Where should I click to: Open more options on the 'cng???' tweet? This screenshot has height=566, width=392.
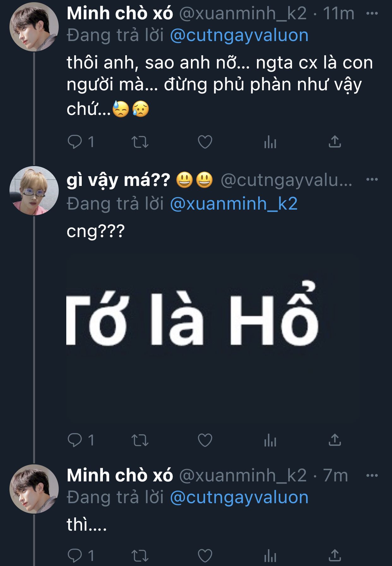tap(372, 179)
